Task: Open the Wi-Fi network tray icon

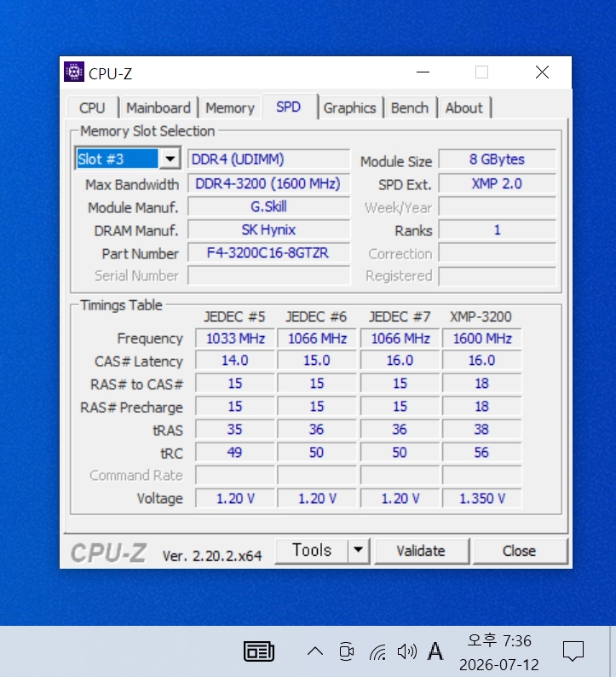Action: point(377,652)
